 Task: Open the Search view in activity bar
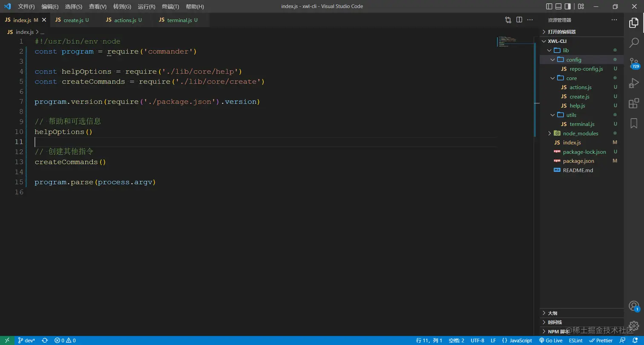(x=634, y=43)
